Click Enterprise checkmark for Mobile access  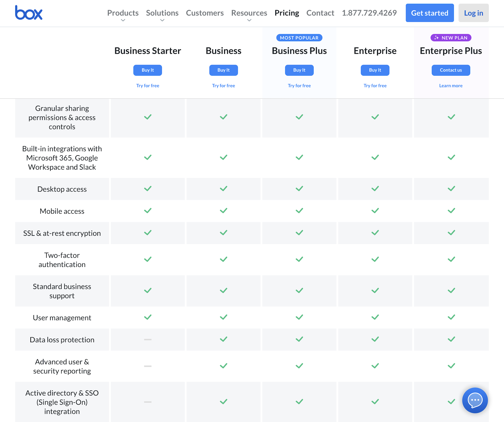[375, 211]
